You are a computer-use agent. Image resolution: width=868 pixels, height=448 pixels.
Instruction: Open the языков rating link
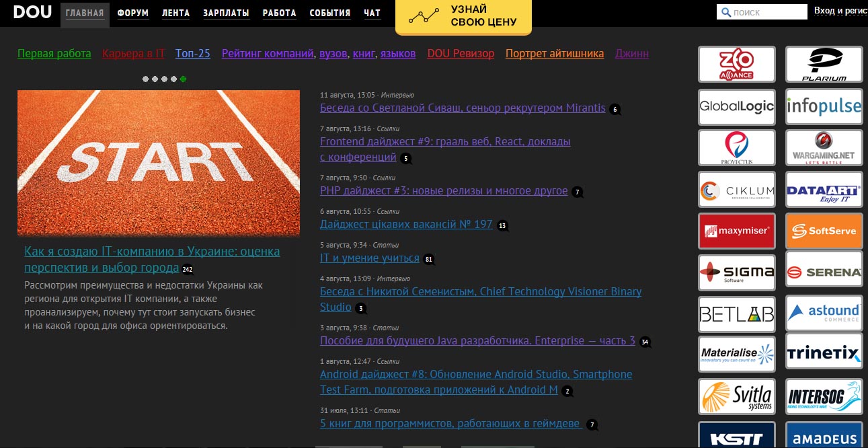(398, 54)
